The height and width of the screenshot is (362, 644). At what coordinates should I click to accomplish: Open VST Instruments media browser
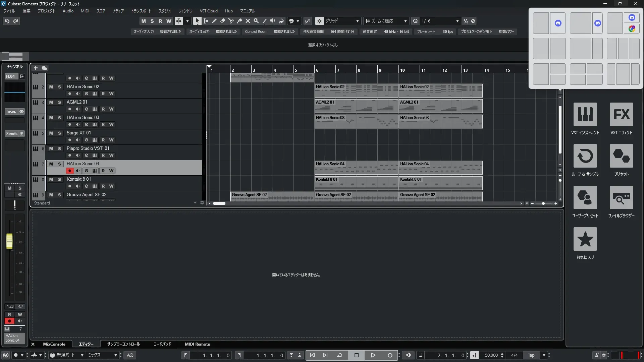pyautogui.click(x=585, y=114)
